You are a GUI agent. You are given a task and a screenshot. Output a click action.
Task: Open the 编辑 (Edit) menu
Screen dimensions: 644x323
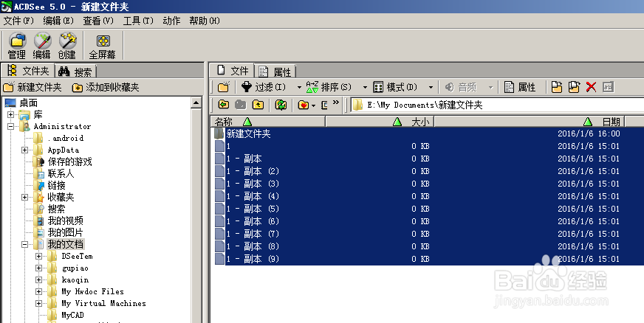[58, 21]
